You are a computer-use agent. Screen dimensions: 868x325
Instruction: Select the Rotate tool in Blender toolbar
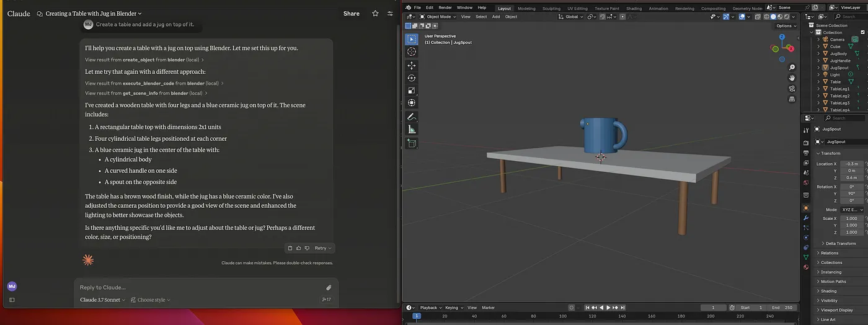412,78
